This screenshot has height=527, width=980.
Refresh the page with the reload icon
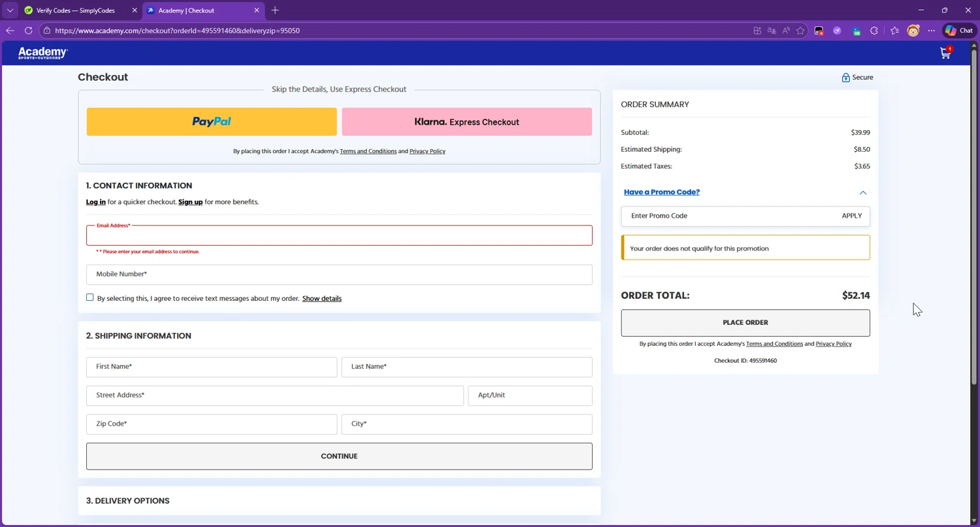point(28,31)
